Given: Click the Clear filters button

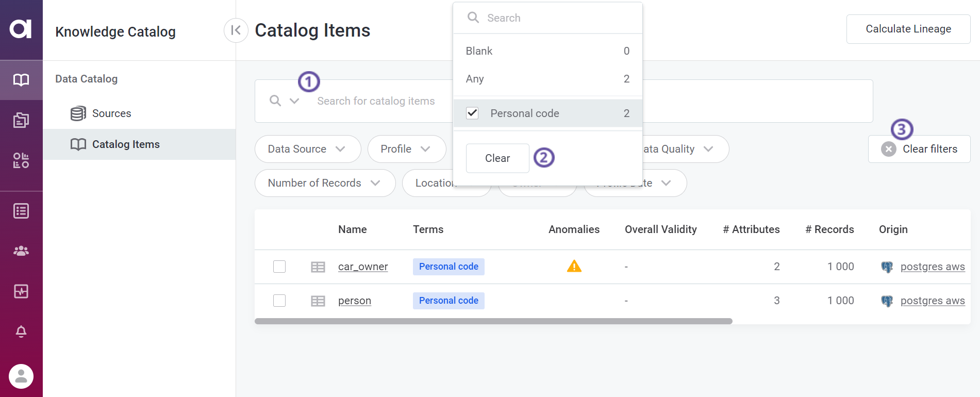Looking at the screenshot, I should tap(919, 149).
